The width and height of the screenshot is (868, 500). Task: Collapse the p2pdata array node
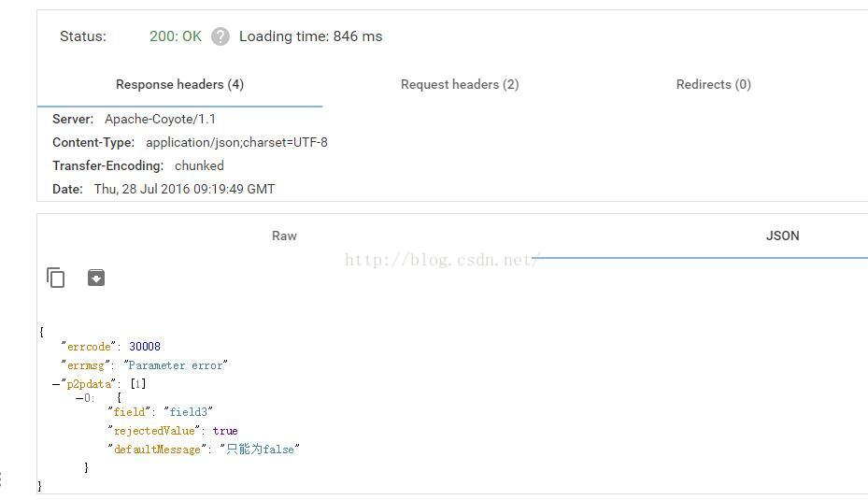(55, 384)
